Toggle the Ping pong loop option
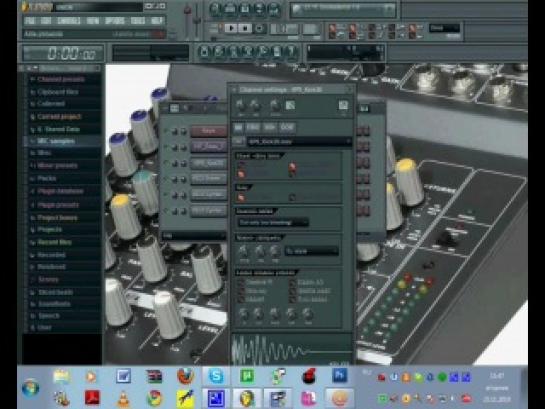Image resolution: width=545 pixels, height=409 pixels. tap(293, 197)
